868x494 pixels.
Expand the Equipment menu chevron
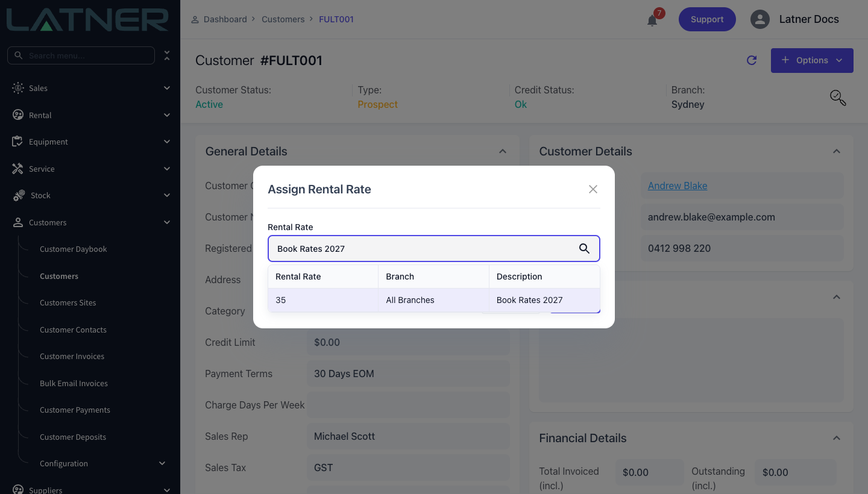pos(167,142)
